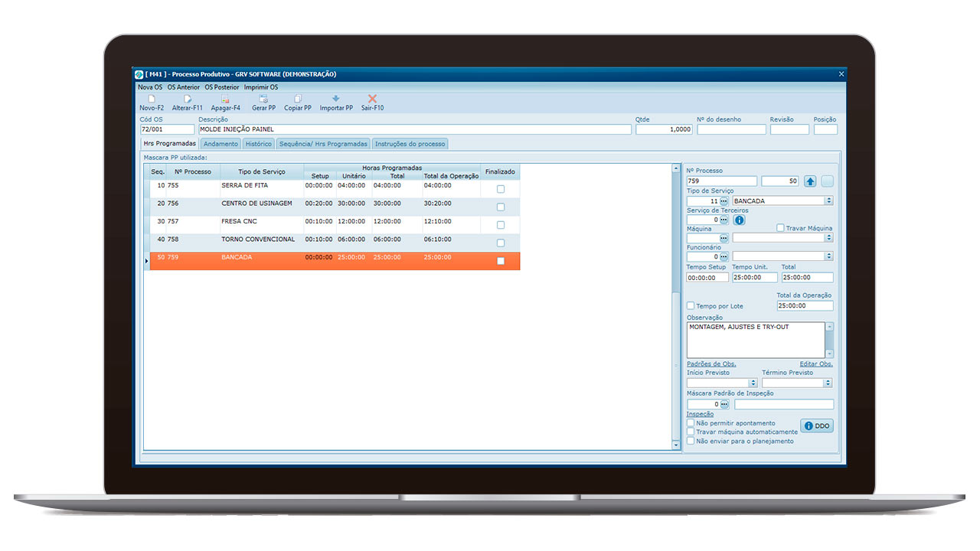This screenshot has width=980, height=551.
Task: Click the Nº do desenho input field
Action: pyautogui.click(x=731, y=129)
